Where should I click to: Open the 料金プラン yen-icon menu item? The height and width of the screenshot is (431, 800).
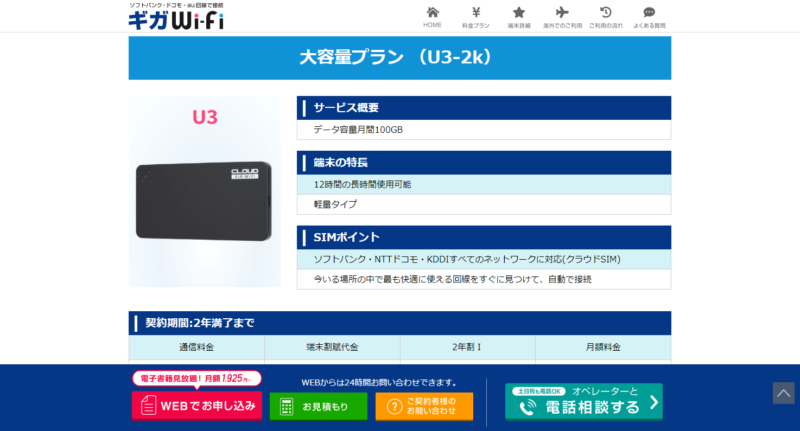tap(476, 17)
